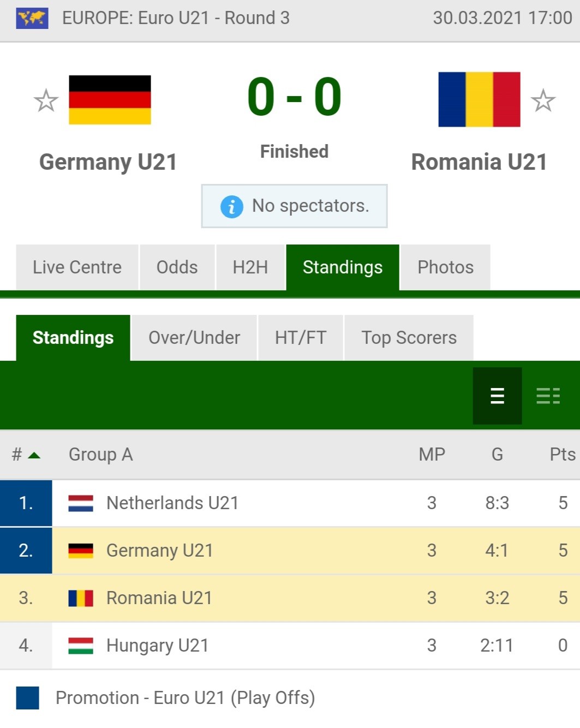
Task: Show the Top Scorers sub-tab
Action: pyautogui.click(x=409, y=338)
